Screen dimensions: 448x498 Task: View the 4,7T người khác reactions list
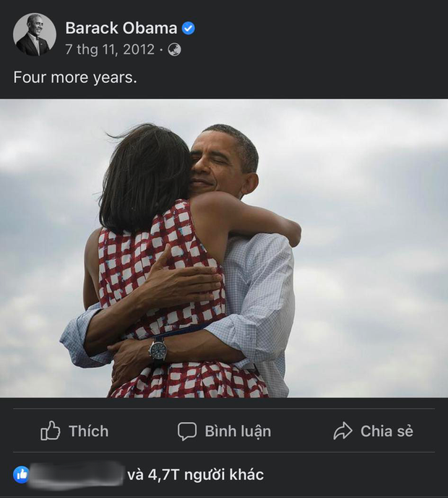click(195, 475)
